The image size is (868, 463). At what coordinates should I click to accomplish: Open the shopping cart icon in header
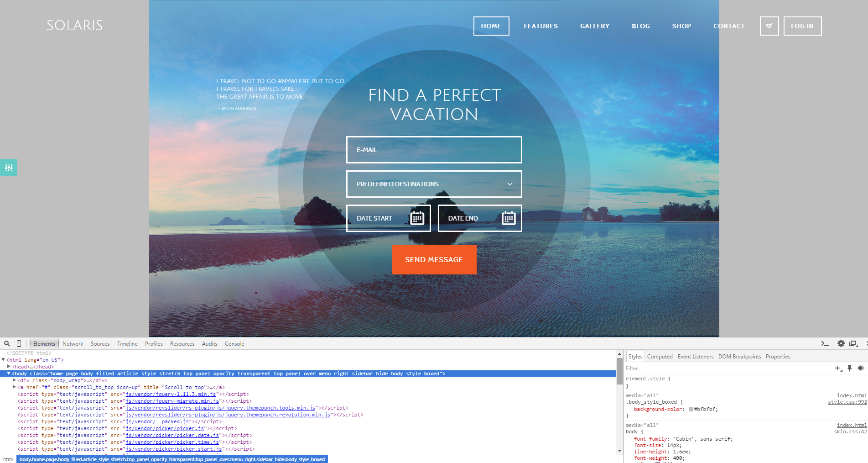pyautogui.click(x=769, y=26)
